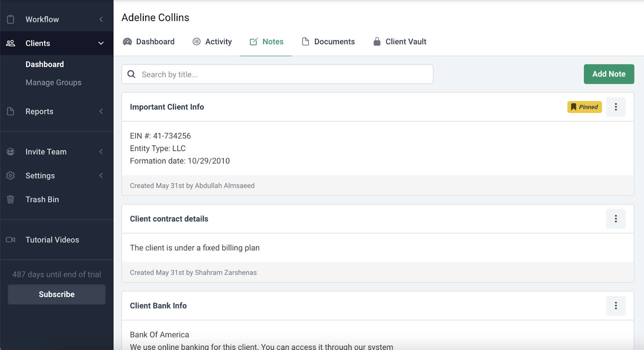Click the Documents file icon in tabs
Image resolution: width=644 pixels, height=350 pixels.
(305, 41)
